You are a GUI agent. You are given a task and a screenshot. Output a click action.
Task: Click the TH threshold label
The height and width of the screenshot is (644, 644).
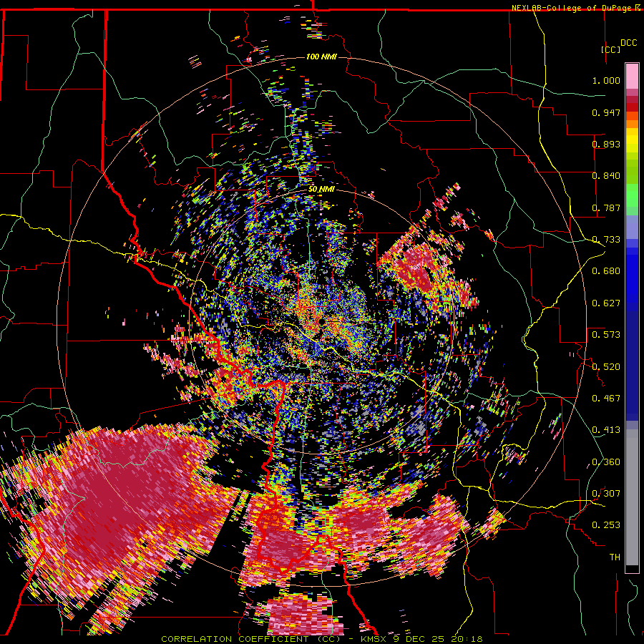tap(615, 557)
